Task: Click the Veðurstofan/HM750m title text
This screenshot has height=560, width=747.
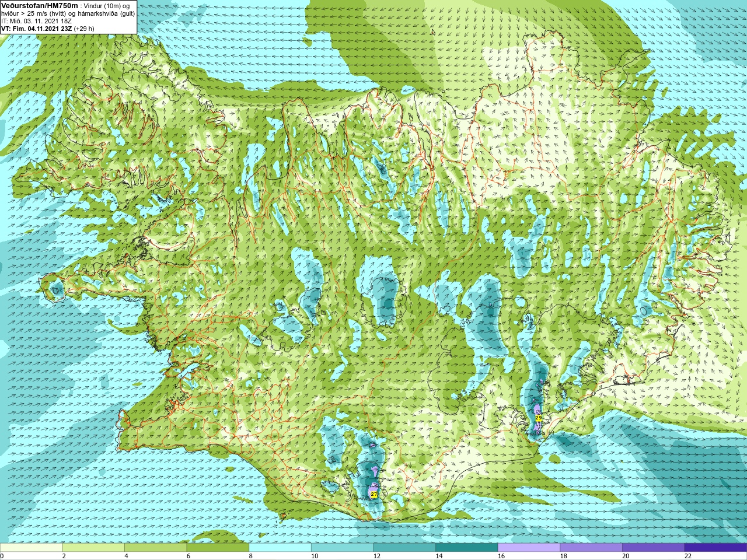Action: click(x=39, y=5)
